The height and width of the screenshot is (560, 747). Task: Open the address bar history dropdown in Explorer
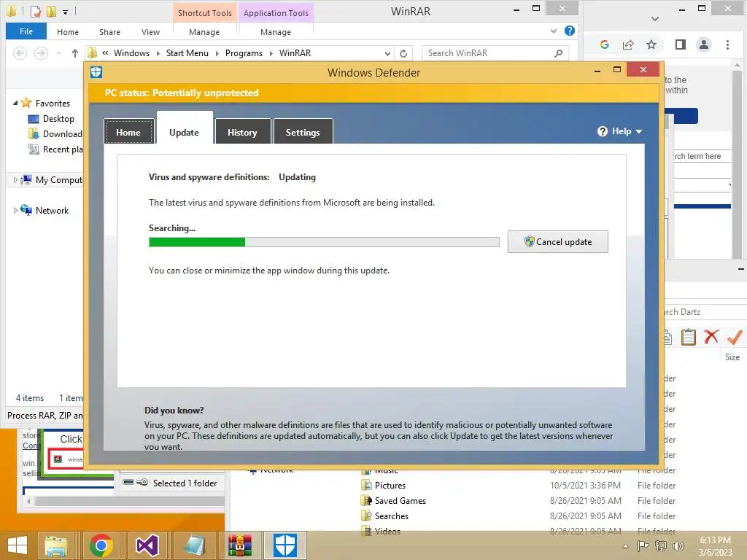387,53
